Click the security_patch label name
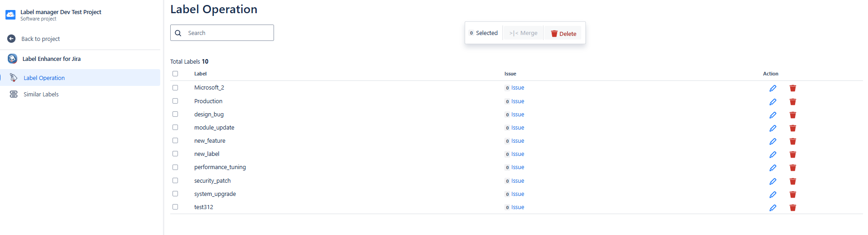 click(x=213, y=180)
